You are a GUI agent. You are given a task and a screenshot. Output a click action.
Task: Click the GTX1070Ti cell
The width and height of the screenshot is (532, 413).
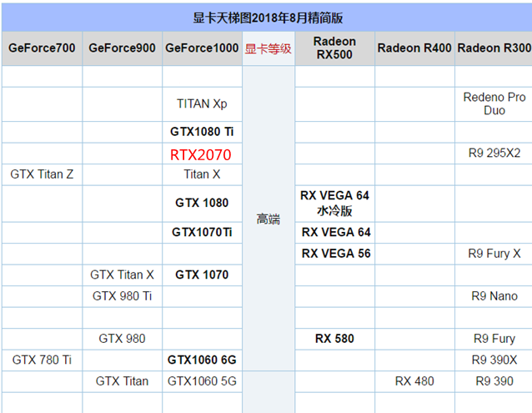pyautogui.click(x=202, y=233)
